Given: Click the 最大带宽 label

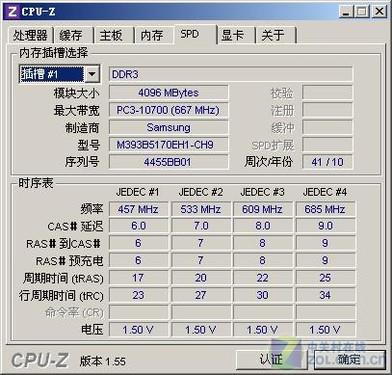Looking at the screenshot, I should 77,110.
